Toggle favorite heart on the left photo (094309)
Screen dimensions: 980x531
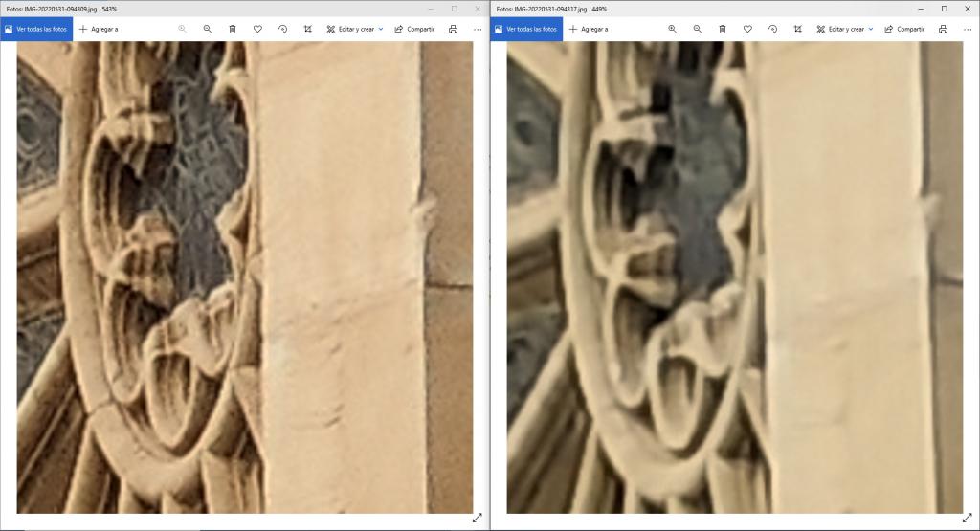click(x=258, y=29)
